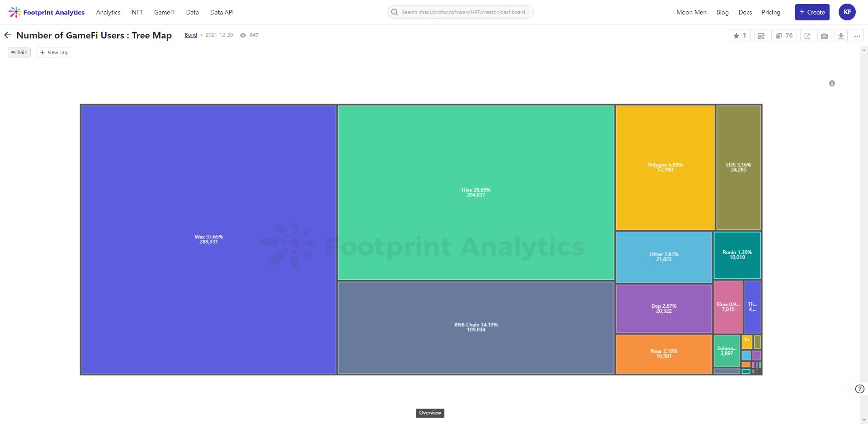Click the chart info icon
Viewport: 868px width, 424px height.
click(x=832, y=83)
